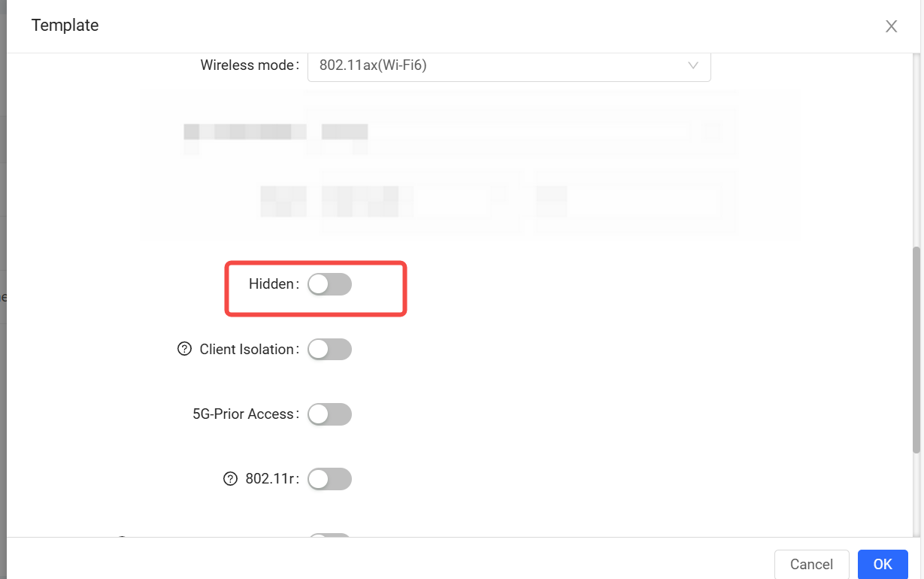924x579 pixels.
Task: Open the Client Isolation help icon
Action: 184,349
